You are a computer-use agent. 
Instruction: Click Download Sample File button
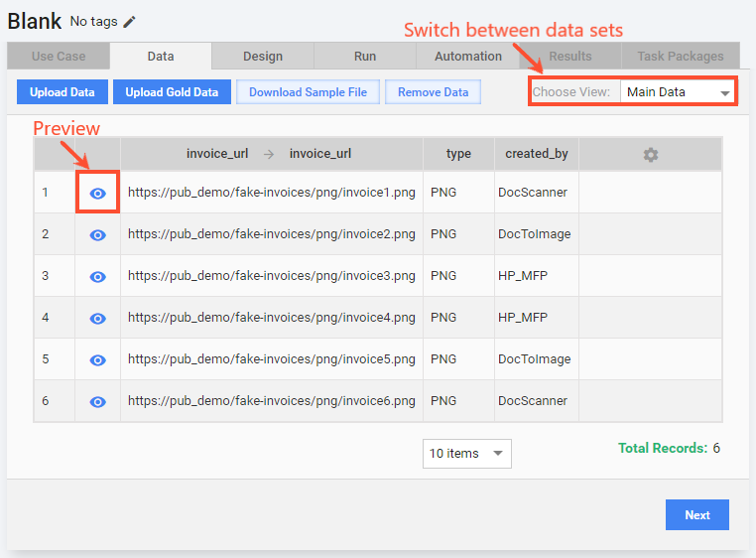pos(309,91)
